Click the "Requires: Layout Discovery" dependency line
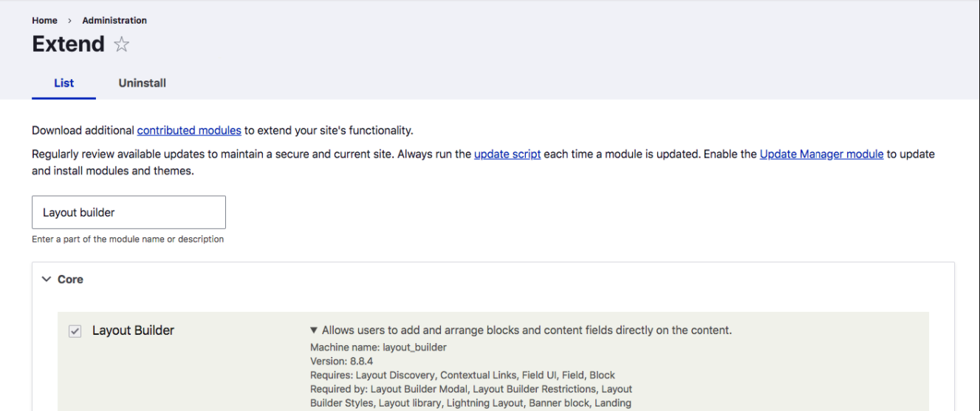The height and width of the screenshot is (411, 980). pos(462,375)
